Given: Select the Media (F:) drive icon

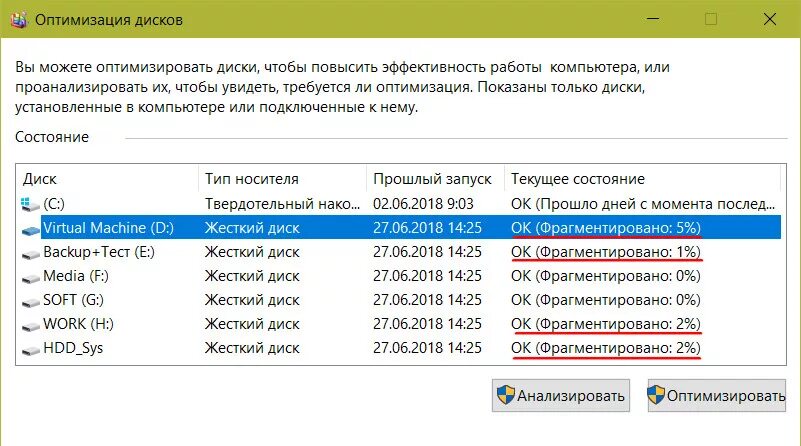Looking at the screenshot, I should tap(31, 277).
